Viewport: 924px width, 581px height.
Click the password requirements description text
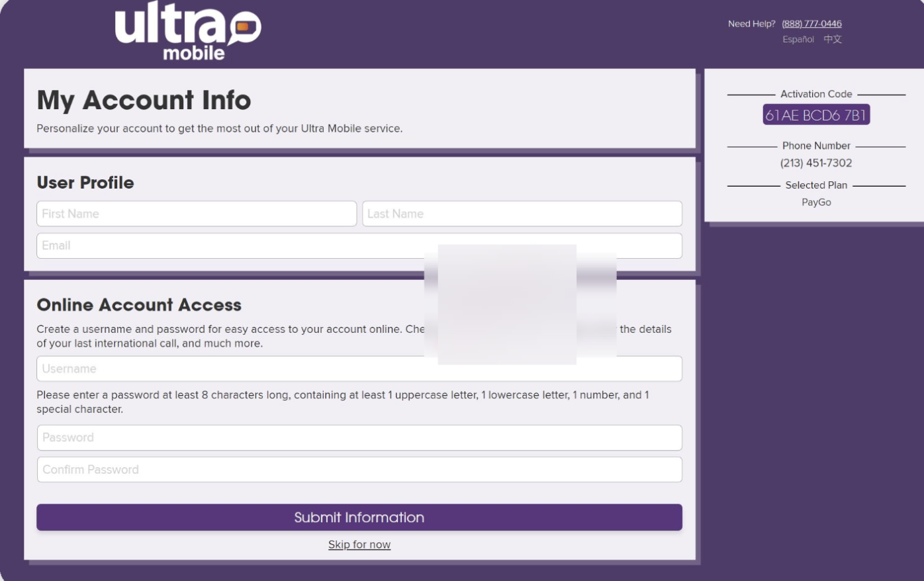pyautogui.click(x=343, y=402)
